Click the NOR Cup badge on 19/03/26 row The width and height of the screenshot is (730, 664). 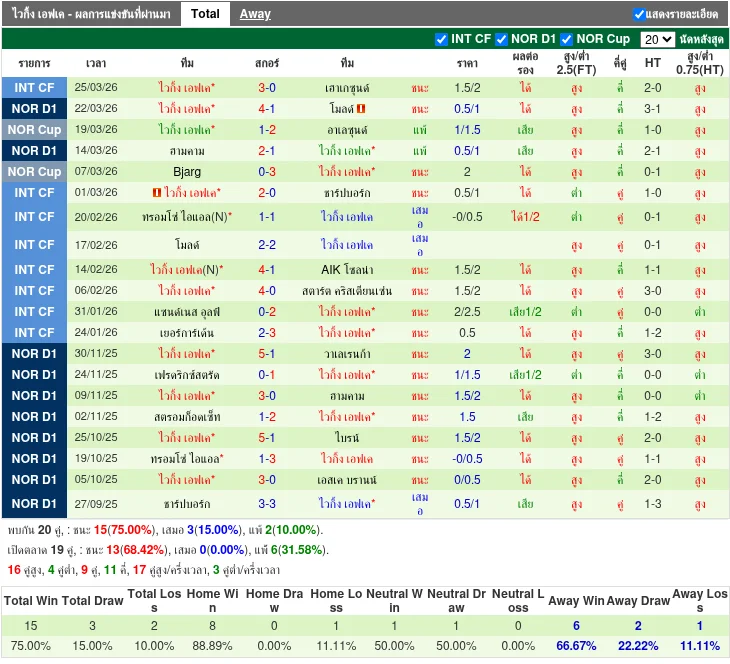pos(35,130)
